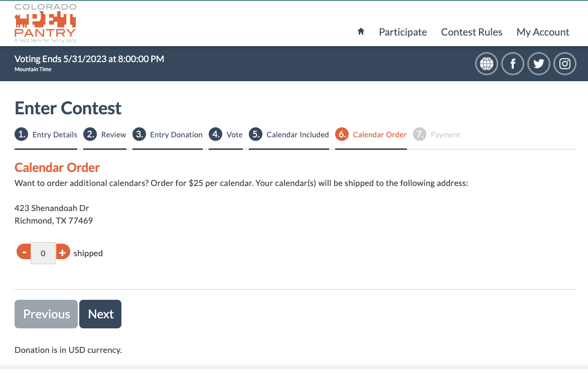Go to My Account
588x380 pixels.
pyautogui.click(x=543, y=32)
